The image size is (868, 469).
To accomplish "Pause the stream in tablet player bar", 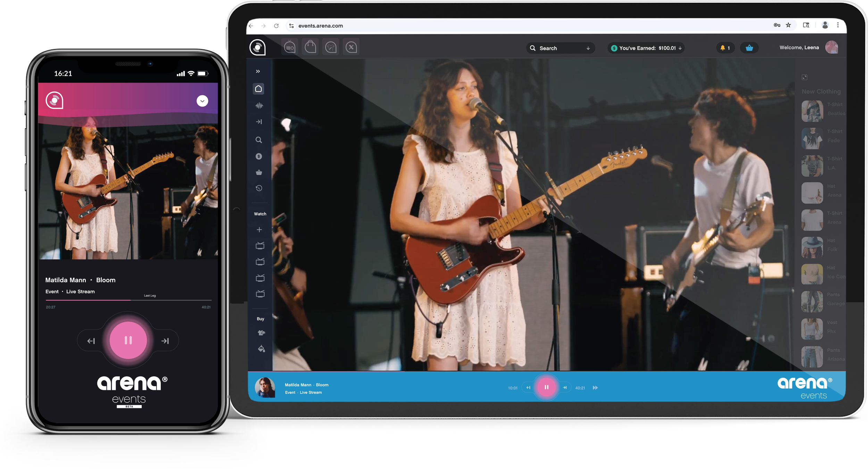I will click(546, 387).
